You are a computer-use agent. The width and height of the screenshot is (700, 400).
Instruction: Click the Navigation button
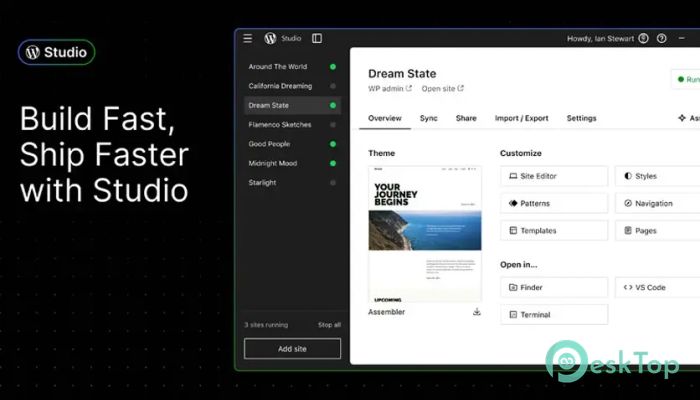pyautogui.click(x=658, y=204)
